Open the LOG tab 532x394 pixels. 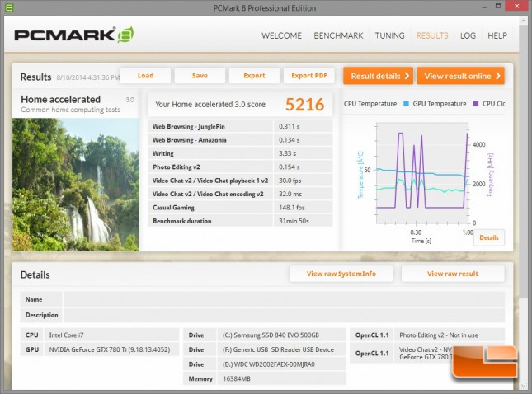pyautogui.click(x=468, y=35)
